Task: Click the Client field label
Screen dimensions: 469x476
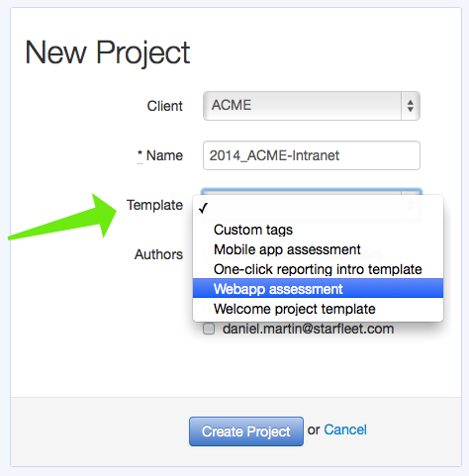Action: 164,106
